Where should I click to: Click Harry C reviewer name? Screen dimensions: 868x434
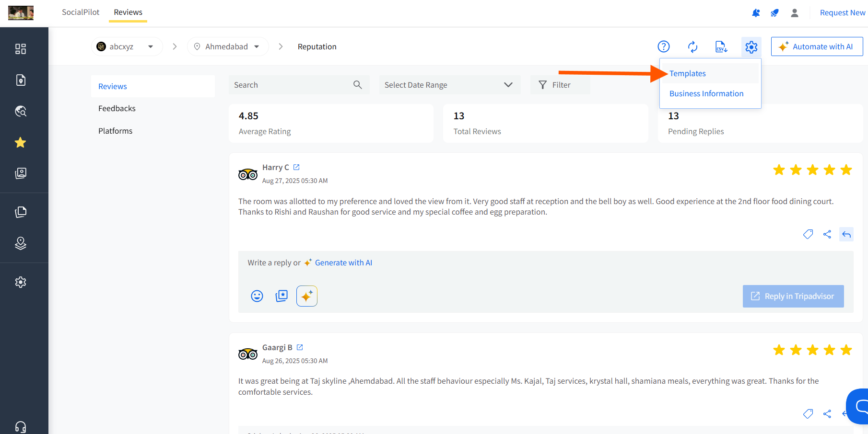(x=276, y=167)
